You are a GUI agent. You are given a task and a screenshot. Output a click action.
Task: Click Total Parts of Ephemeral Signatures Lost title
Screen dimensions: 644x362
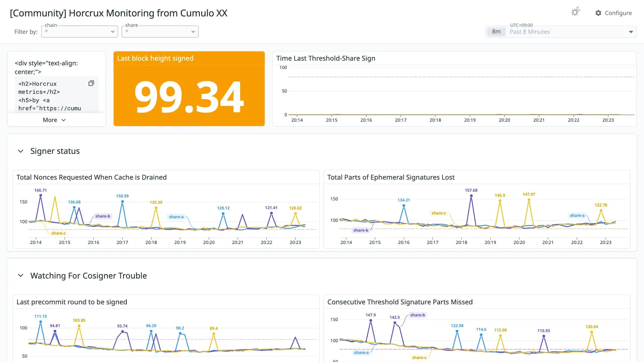[x=391, y=177]
